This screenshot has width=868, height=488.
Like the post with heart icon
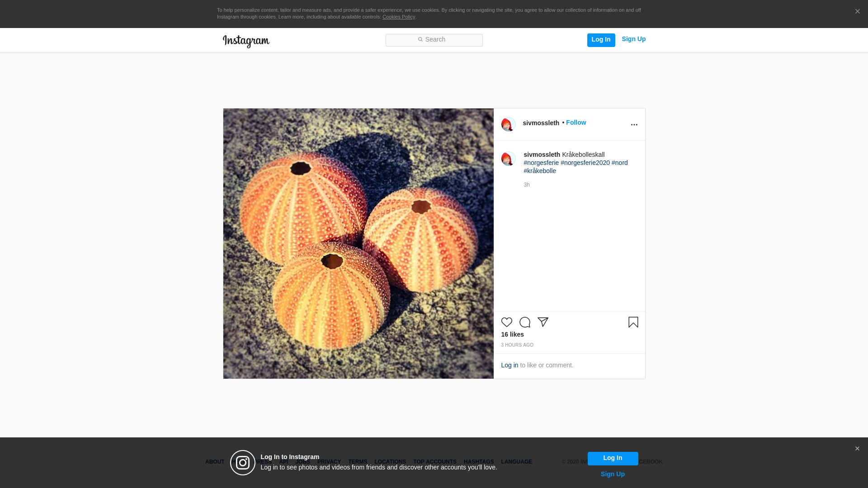pyautogui.click(x=506, y=322)
